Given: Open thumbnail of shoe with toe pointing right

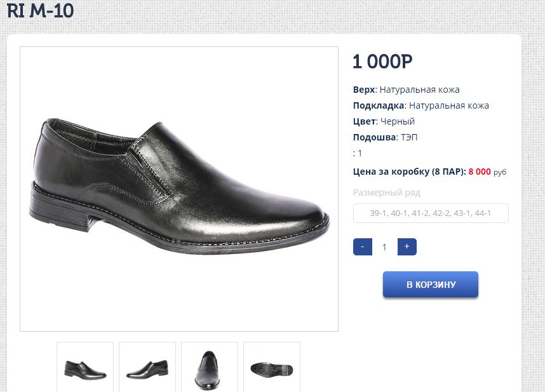Looking at the screenshot, I should [x=85, y=368].
